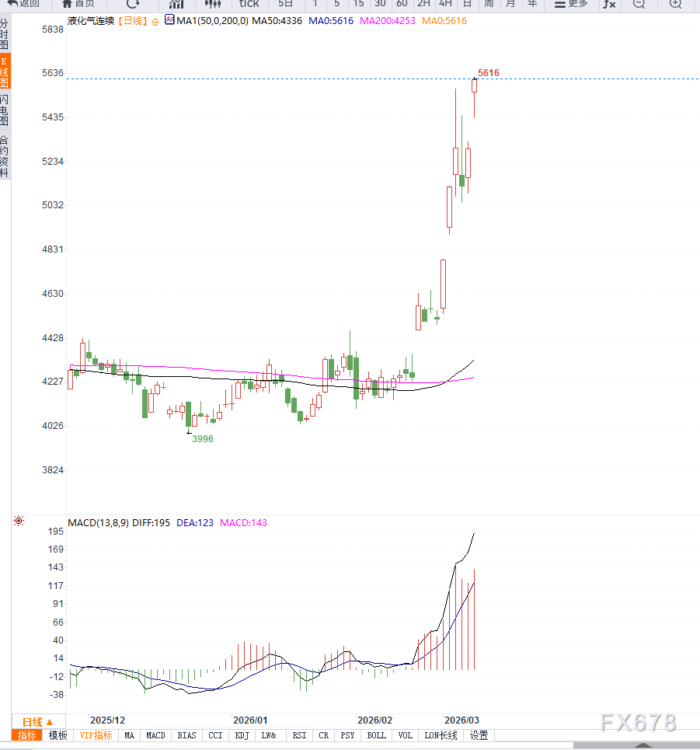700x750 pixels.
Task: Toggle the MACD indicator at bottom bar
Action: click(x=155, y=735)
